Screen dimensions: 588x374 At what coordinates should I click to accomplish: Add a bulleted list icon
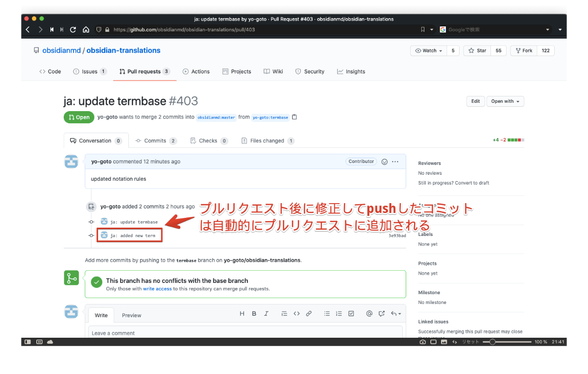327,314
